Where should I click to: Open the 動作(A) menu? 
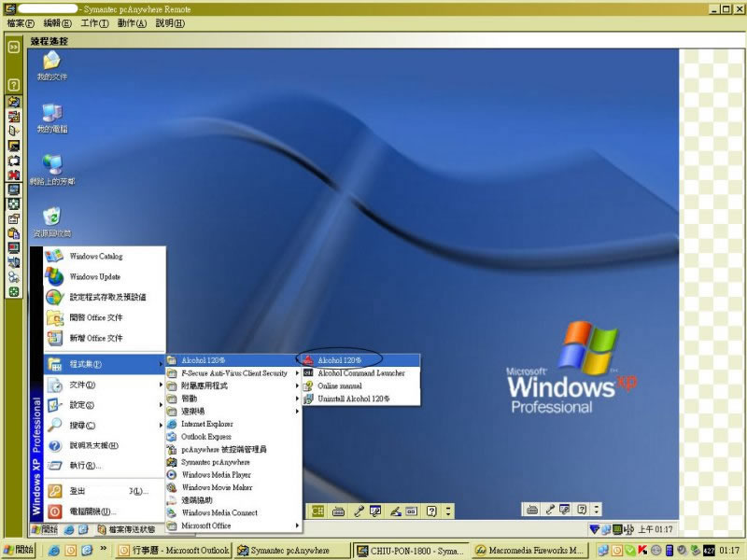[132, 22]
